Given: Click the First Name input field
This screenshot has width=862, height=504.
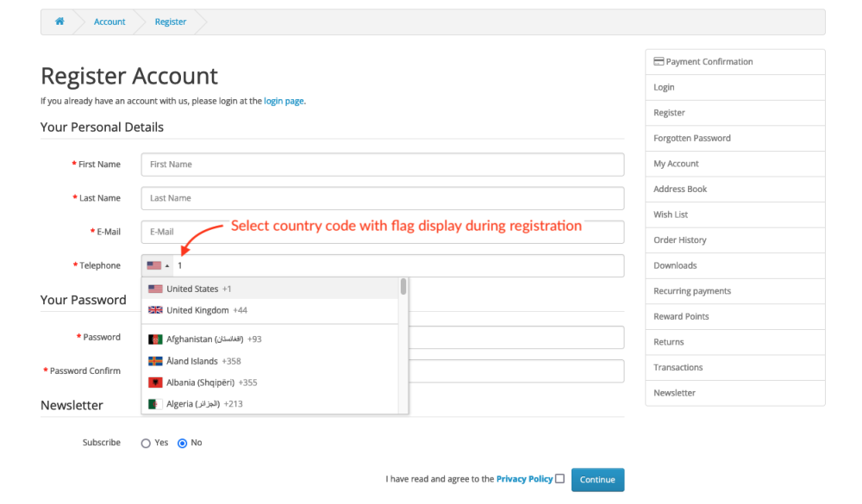Looking at the screenshot, I should click(382, 165).
